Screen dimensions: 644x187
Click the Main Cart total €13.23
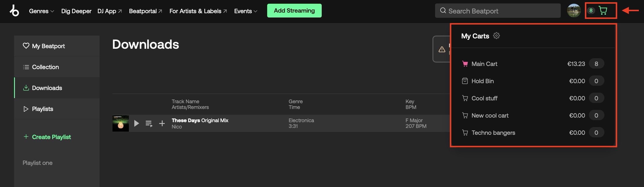click(x=576, y=64)
